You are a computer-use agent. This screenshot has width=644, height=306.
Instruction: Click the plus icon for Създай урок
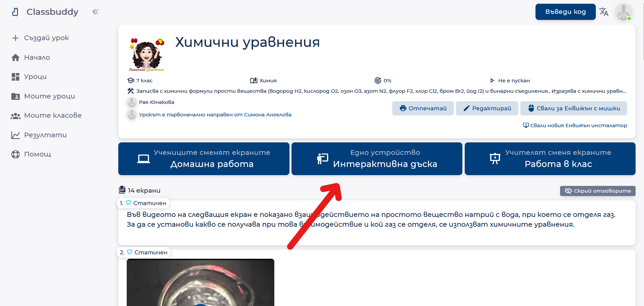(x=15, y=38)
